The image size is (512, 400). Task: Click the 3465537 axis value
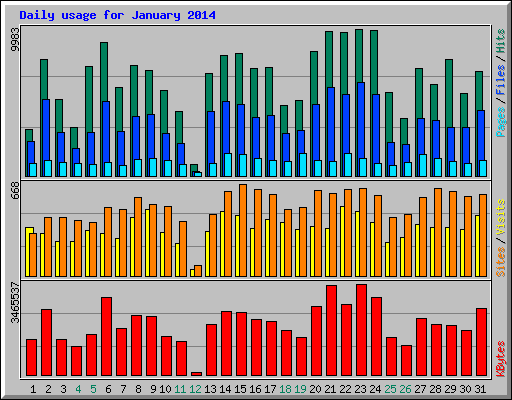(15, 303)
